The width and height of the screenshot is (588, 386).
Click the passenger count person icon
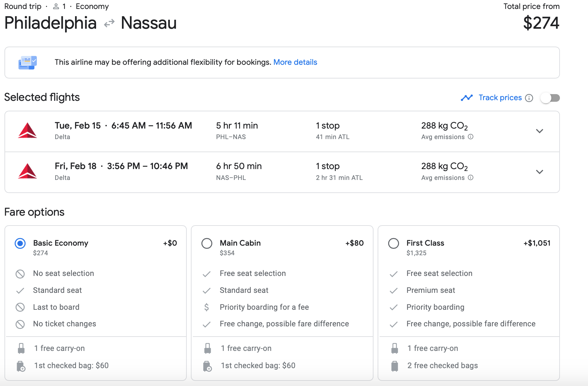click(56, 6)
